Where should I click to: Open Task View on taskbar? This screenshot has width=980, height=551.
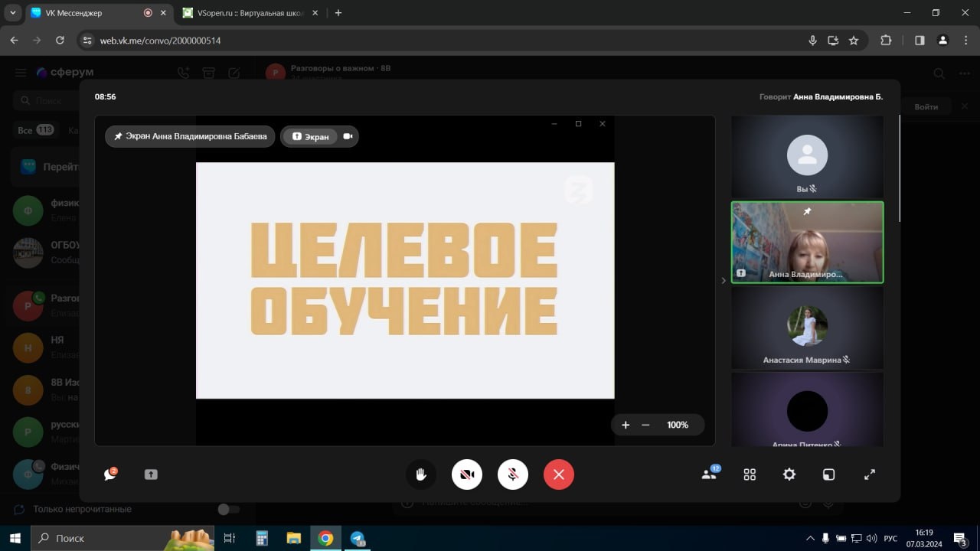click(x=229, y=538)
